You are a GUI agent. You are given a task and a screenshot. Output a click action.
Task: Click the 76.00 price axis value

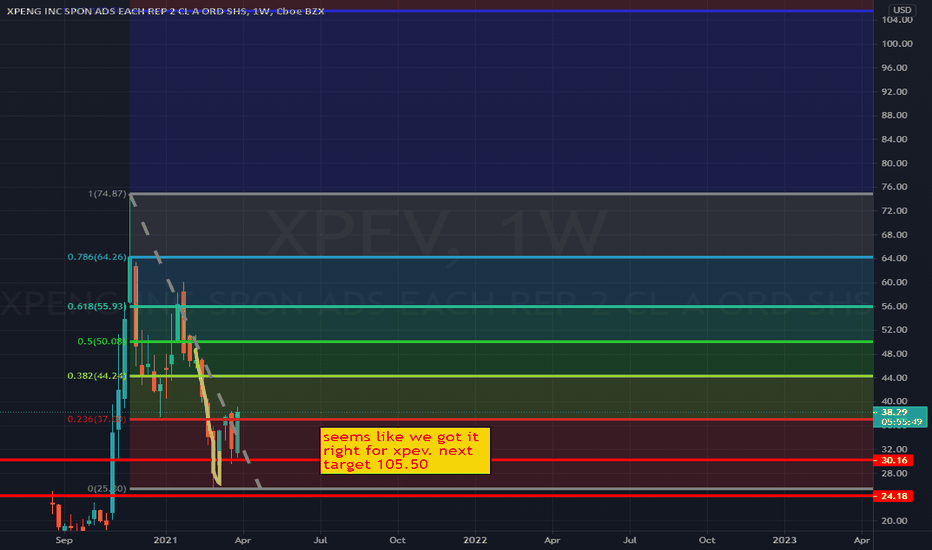[x=895, y=187]
